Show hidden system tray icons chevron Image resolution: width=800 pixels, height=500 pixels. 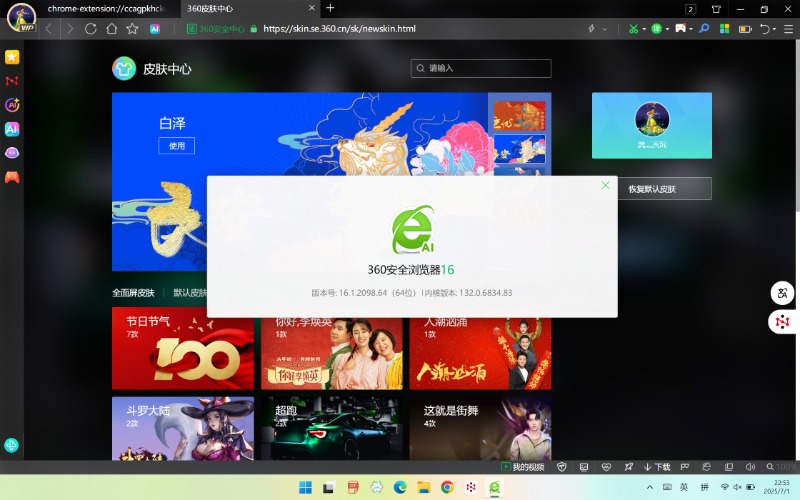pos(649,487)
